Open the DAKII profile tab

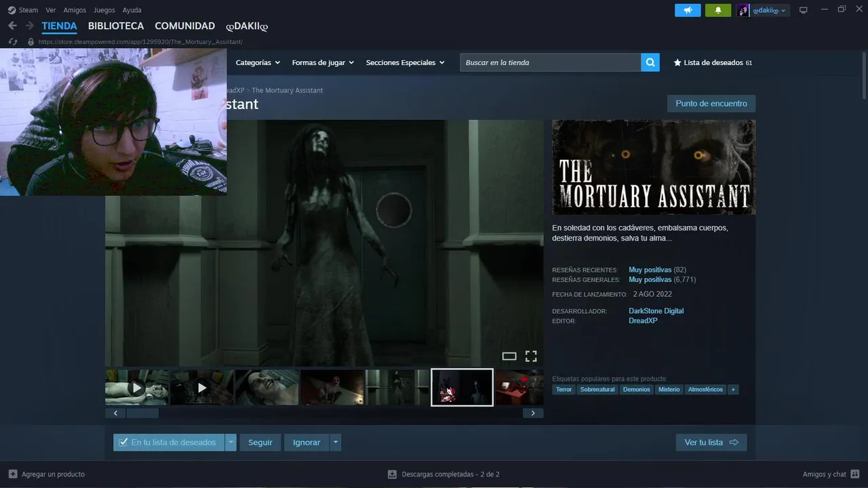pyautogui.click(x=247, y=26)
